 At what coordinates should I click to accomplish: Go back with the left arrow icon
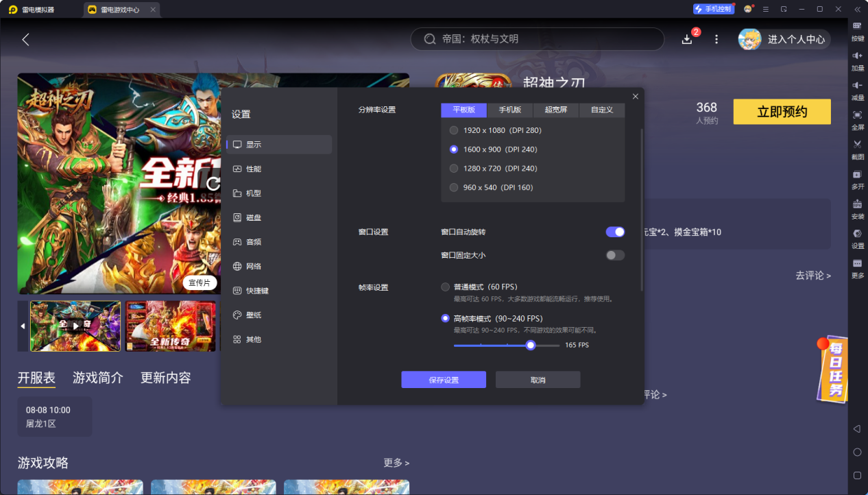pos(25,39)
